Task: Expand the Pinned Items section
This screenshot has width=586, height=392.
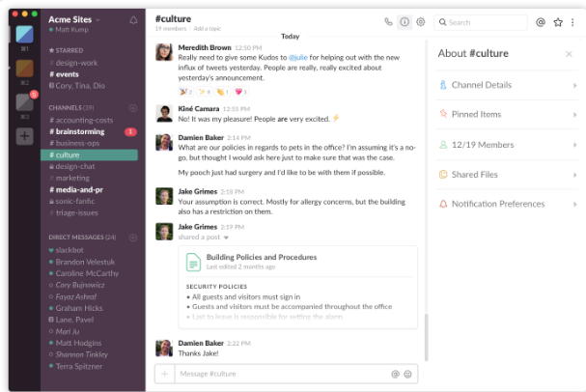Action: tap(505, 114)
